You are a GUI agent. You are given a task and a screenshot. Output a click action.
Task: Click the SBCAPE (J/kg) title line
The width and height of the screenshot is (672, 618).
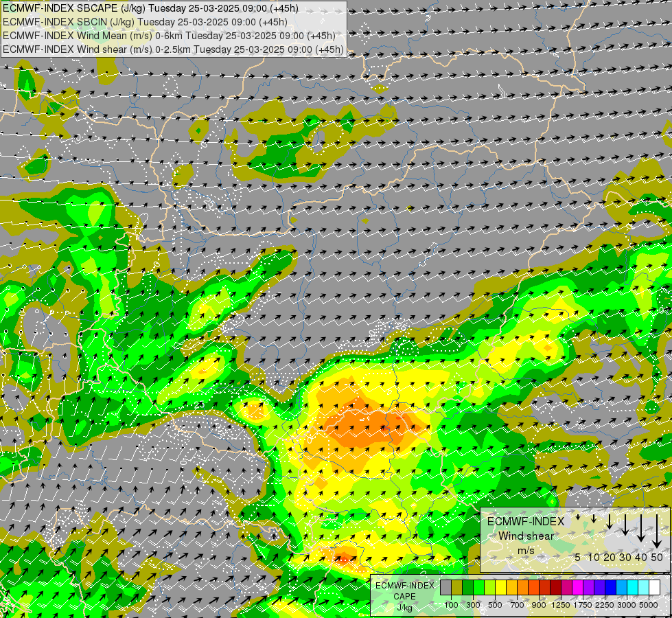(x=150, y=8)
